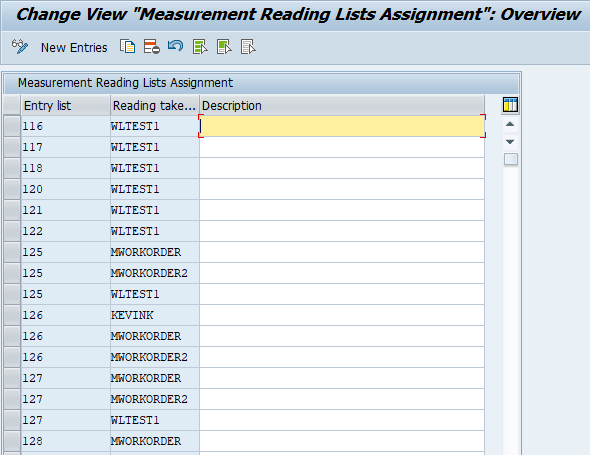Click the Delete row icon
The width and height of the screenshot is (590, 455).
click(152, 47)
